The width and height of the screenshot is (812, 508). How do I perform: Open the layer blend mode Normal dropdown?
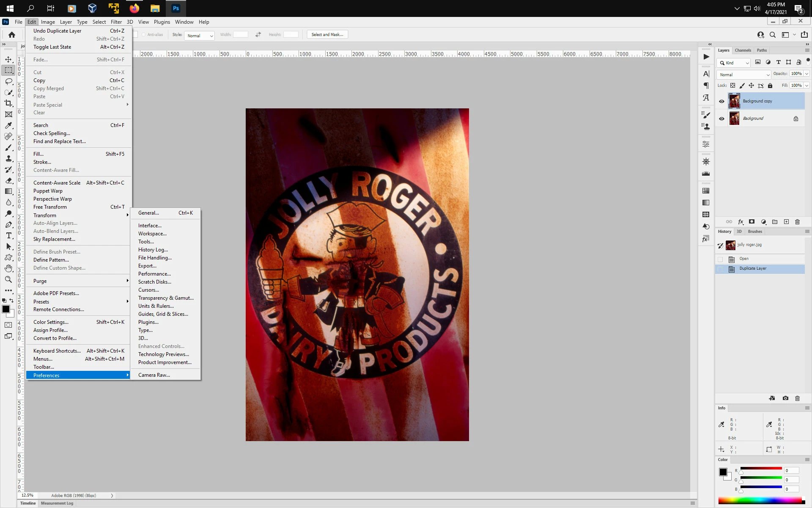(x=744, y=75)
